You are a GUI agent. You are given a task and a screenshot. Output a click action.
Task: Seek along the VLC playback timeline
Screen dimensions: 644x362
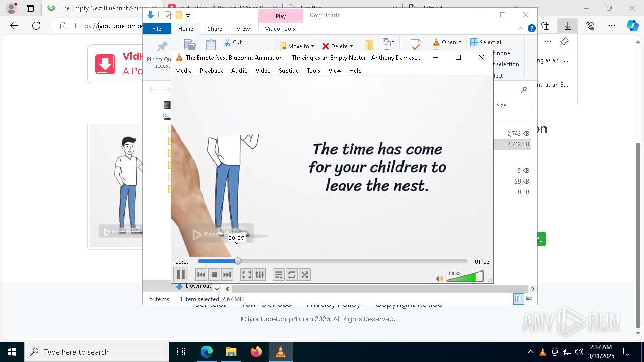pos(333,261)
